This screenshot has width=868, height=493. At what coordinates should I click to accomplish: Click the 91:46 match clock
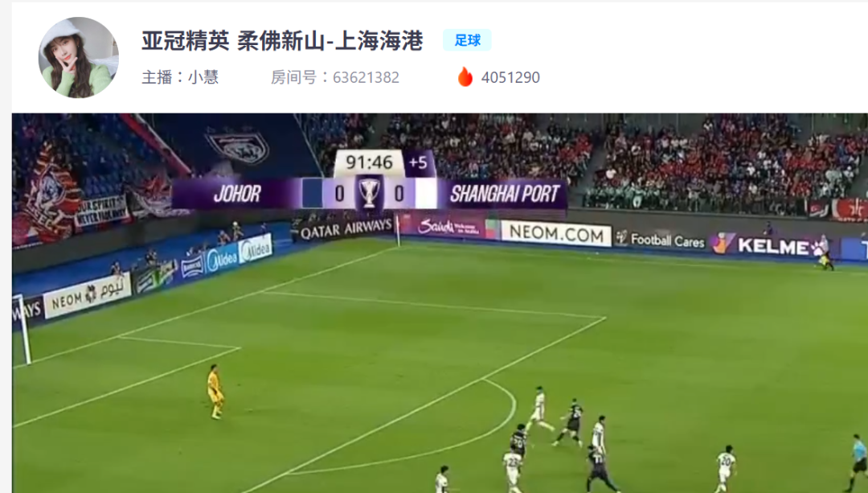(369, 162)
